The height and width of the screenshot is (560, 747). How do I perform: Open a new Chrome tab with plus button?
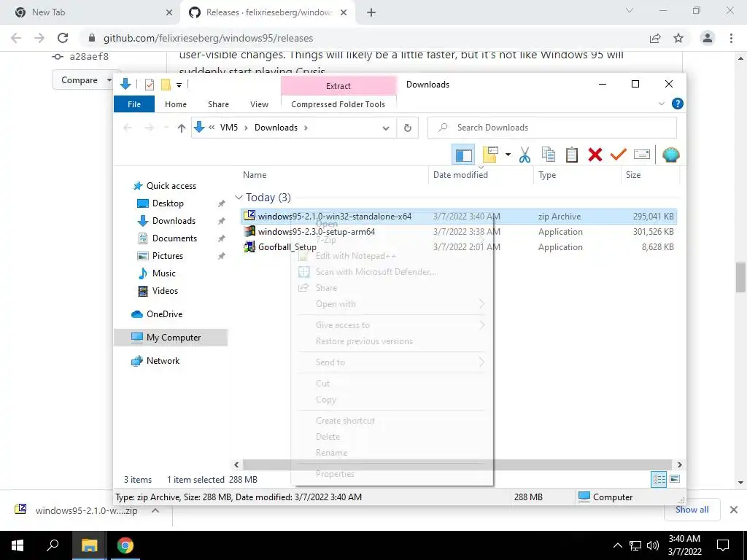pos(371,12)
